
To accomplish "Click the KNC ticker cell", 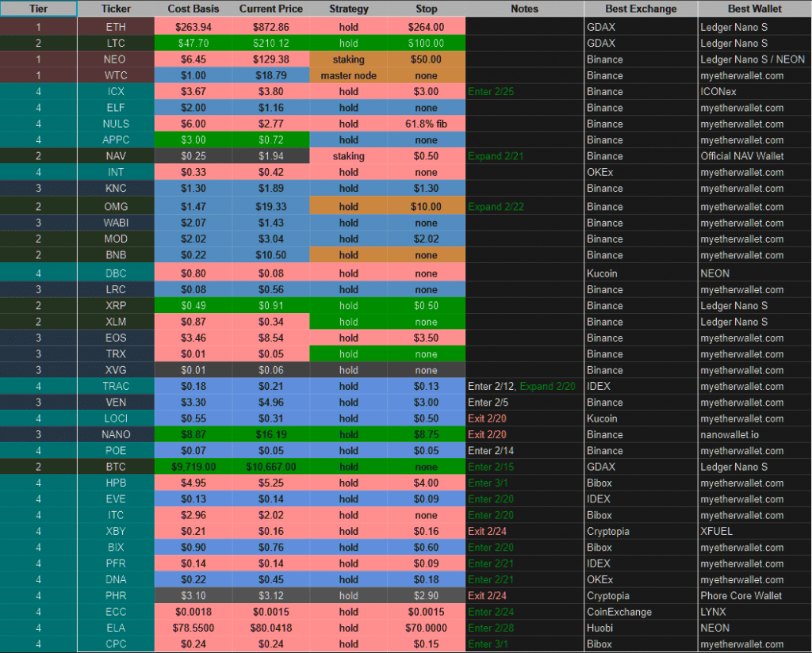I will click(116, 189).
